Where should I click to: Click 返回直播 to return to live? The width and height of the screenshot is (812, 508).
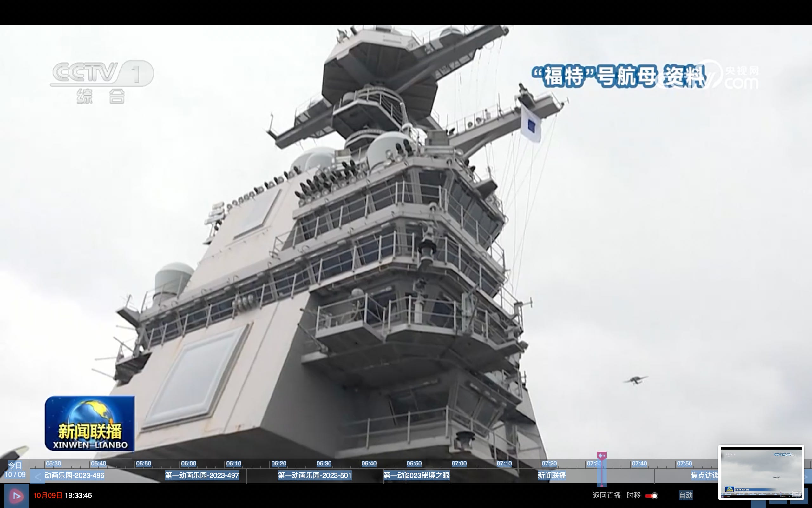[x=606, y=495]
